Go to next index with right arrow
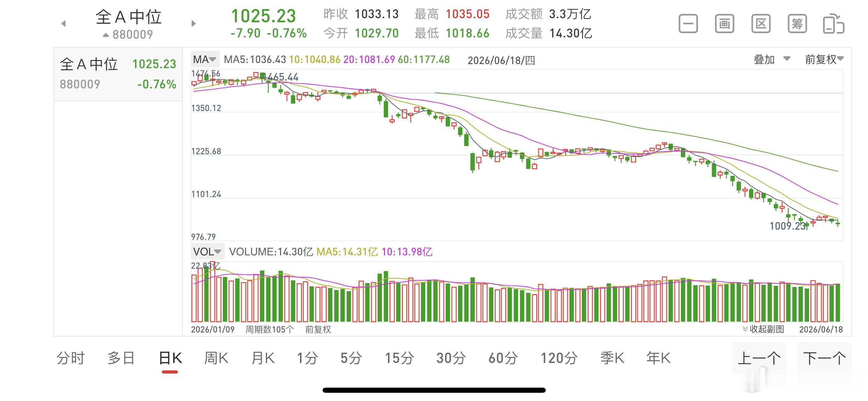The image size is (868, 401). click(193, 24)
